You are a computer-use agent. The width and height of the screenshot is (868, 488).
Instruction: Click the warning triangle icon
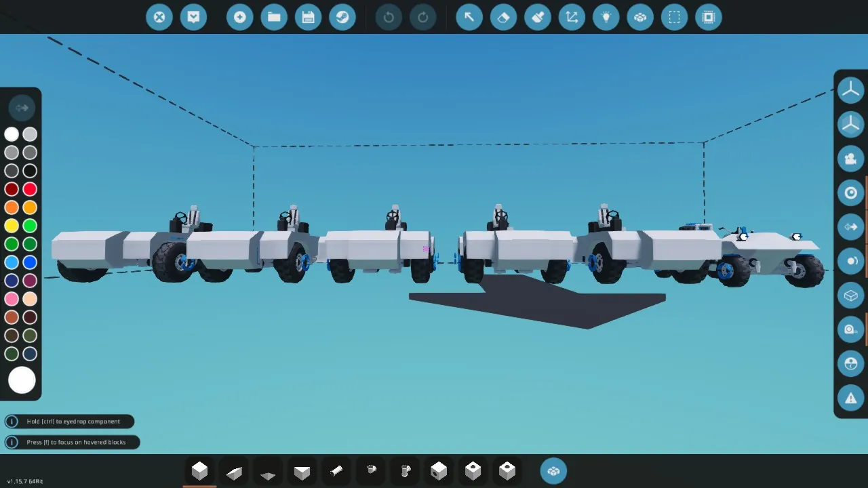coord(850,398)
